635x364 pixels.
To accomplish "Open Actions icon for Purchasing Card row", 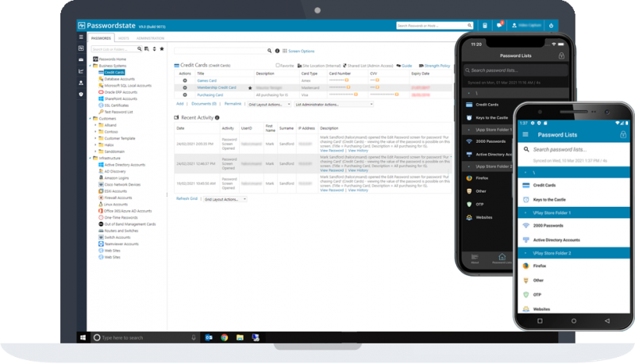I will point(185,95).
